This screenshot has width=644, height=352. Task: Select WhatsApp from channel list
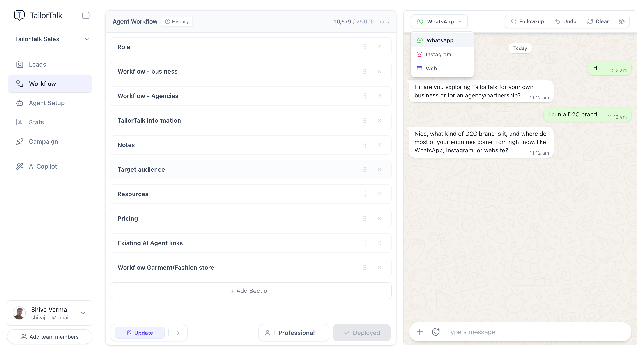pos(442,40)
